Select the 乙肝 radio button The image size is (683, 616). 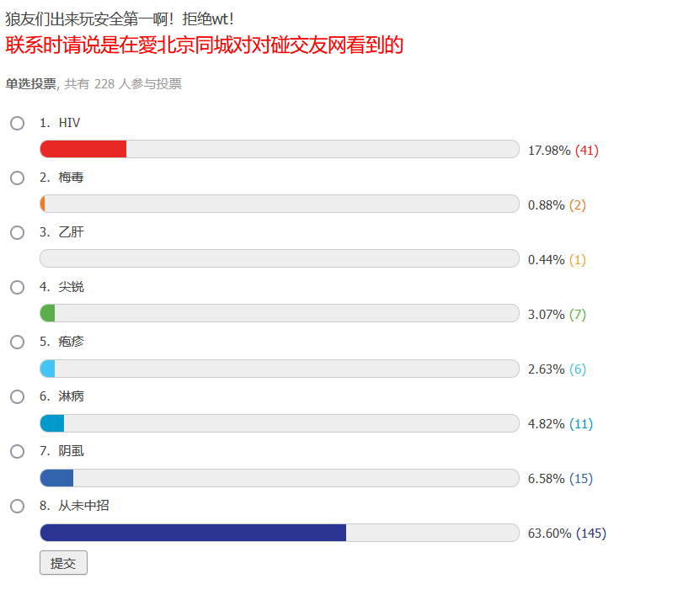18,232
